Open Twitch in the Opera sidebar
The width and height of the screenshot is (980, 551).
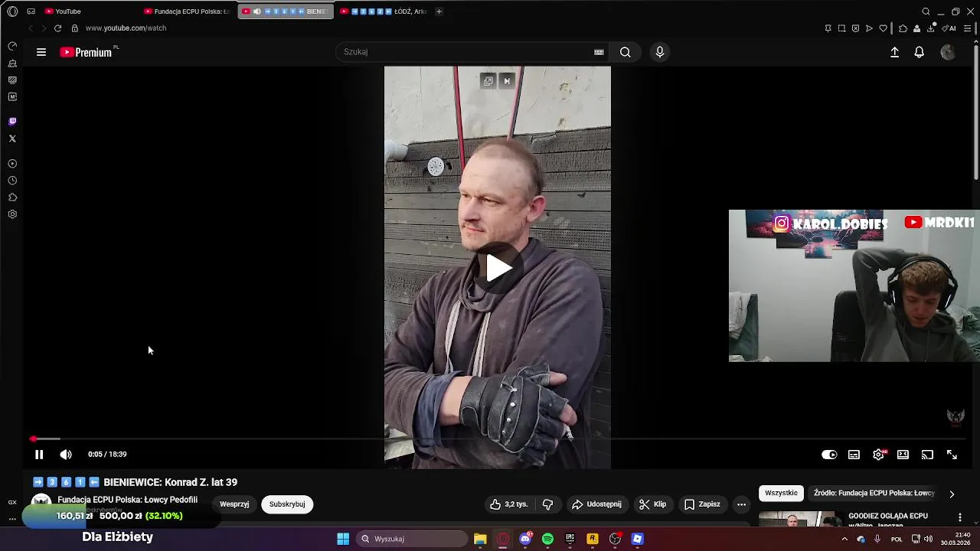click(x=12, y=122)
